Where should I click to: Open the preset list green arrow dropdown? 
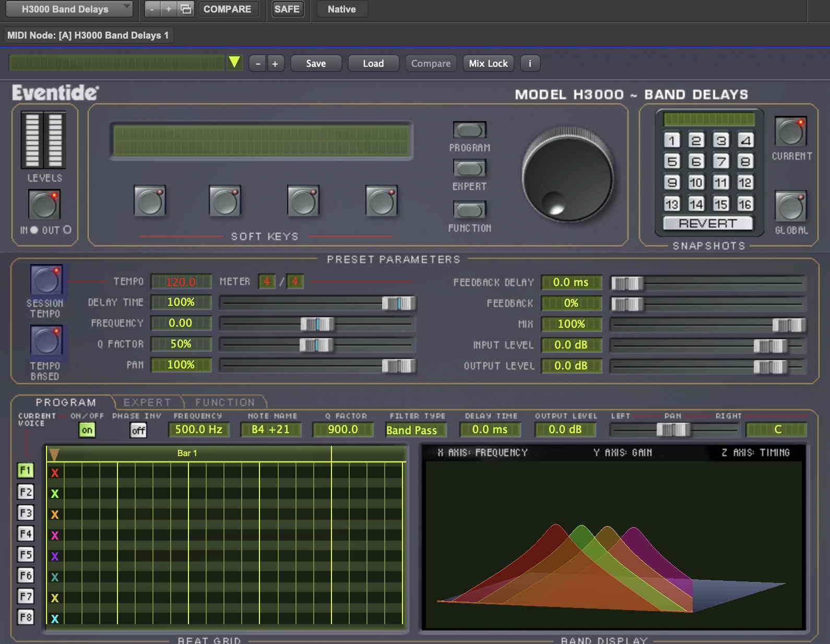click(x=234, y=63)
